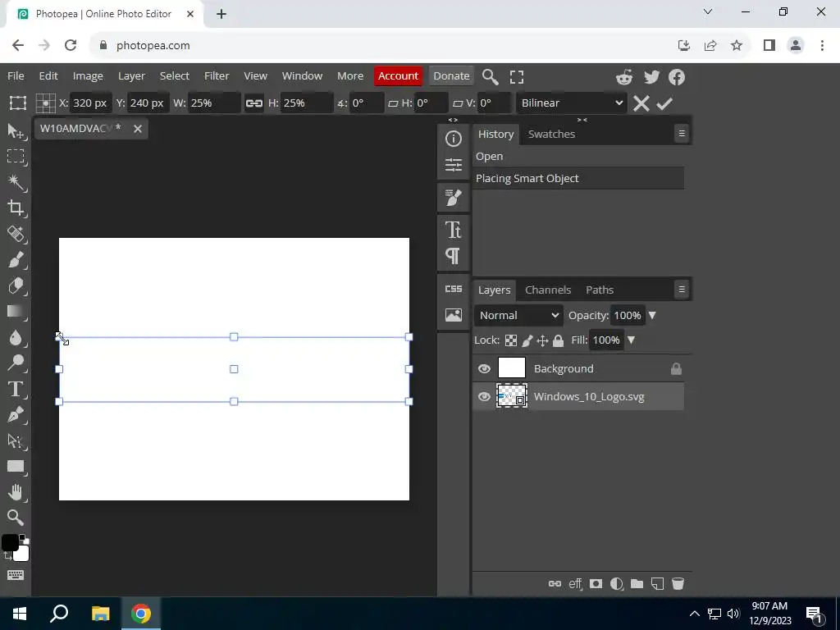
Task: Open the Layer menu
Action: pos(131,76)
